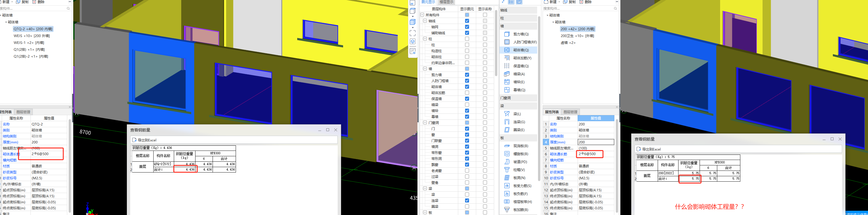Image resolution: width=868 pixels, height=215 pixels.
Task: Select WEIS <10> [200 外墙] component
Action: point(32,36)
